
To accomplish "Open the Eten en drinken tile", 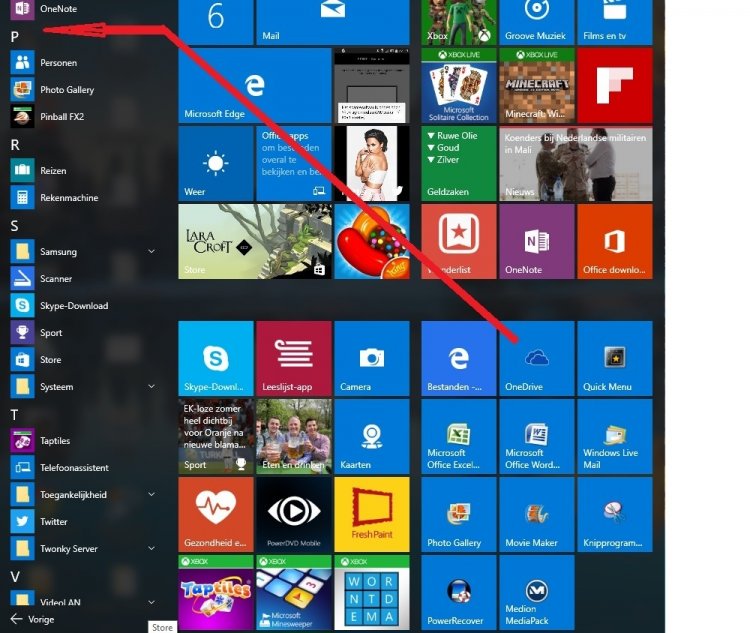I will tap(294, 436).
